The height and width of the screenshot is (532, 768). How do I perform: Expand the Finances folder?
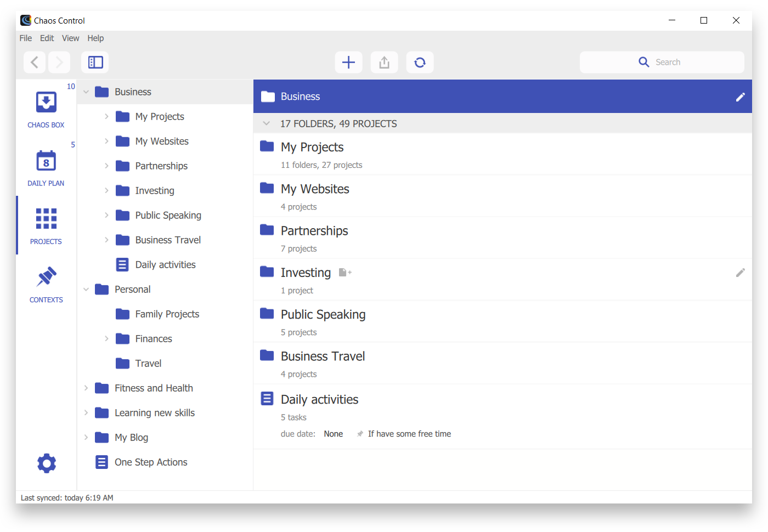click(106, 339)
